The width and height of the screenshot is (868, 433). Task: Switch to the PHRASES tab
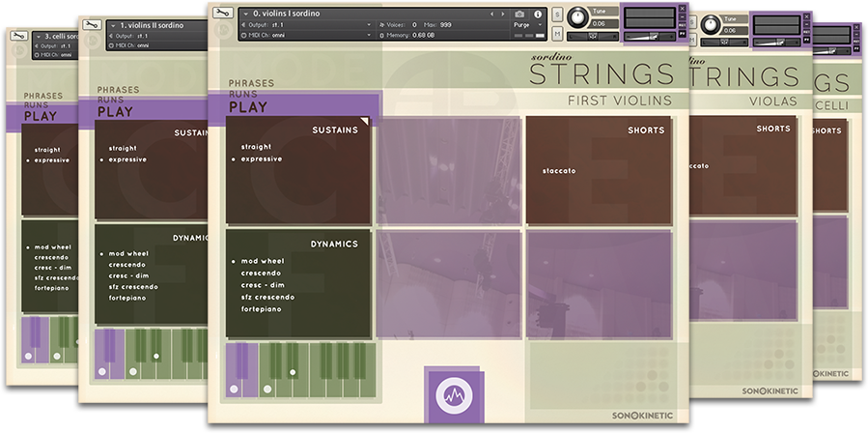pos(251,83)
